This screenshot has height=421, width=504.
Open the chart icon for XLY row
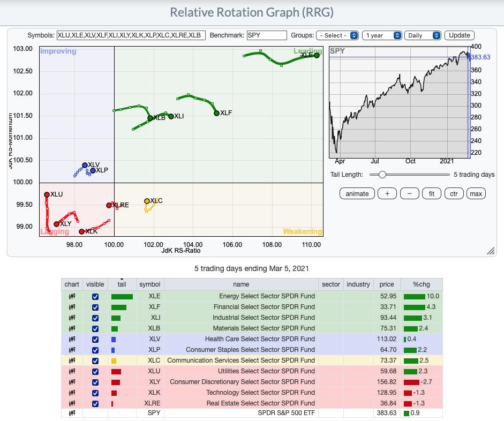(72, 382)
